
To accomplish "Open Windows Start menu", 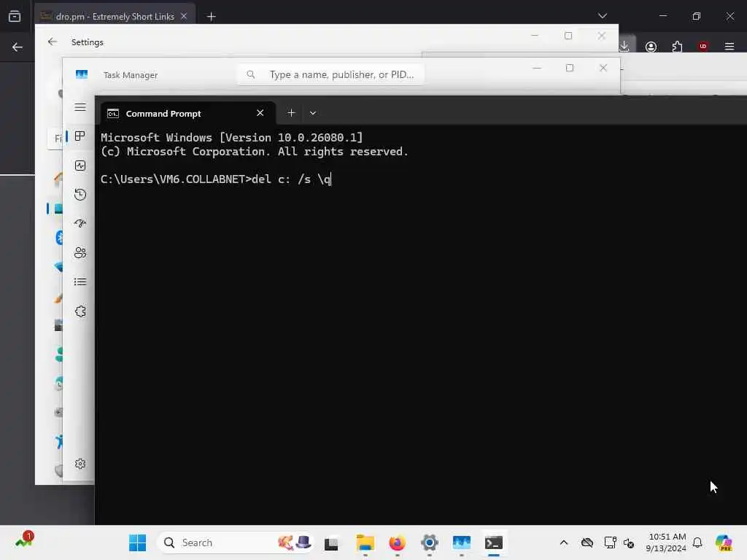I will pyautogui.click(x=138, y=542).
